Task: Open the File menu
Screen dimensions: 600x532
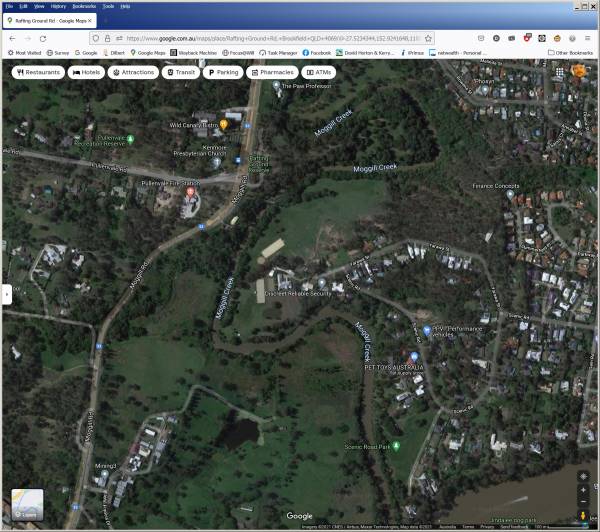Action: 9,6
